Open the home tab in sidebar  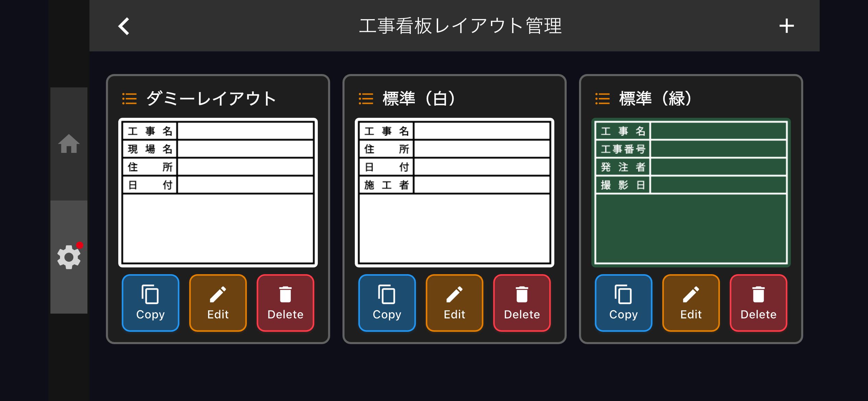point(69,144)
